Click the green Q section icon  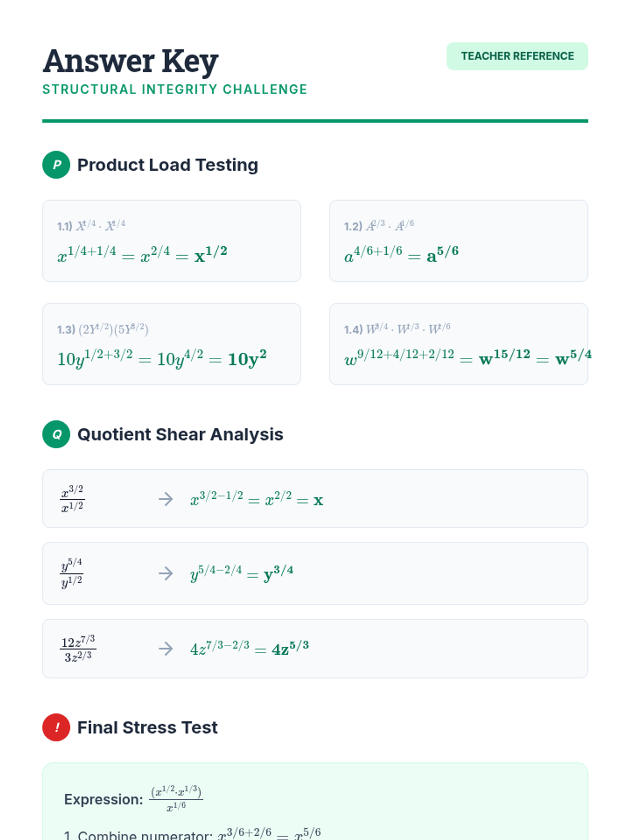(x=56, y=434)
